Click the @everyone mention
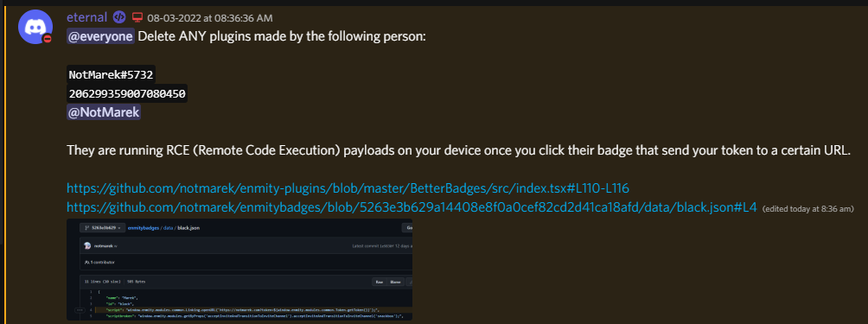 pos(100,36)
